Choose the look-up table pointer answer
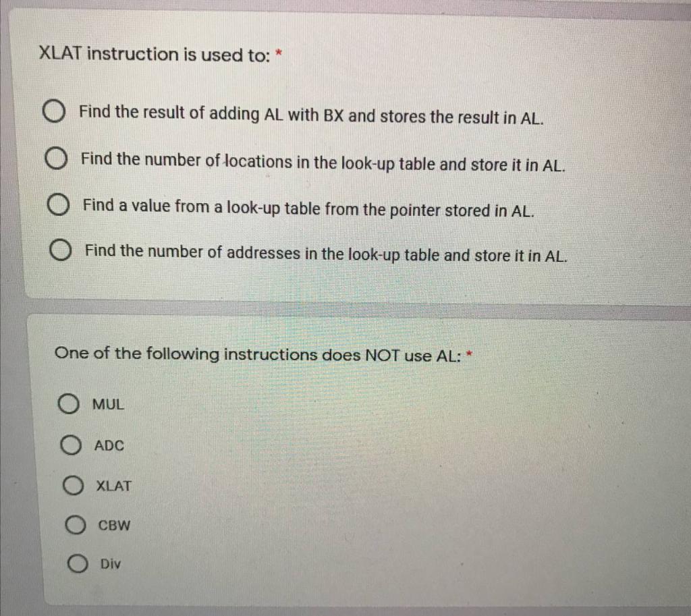 pyautogui.click(x=57, y=205)
